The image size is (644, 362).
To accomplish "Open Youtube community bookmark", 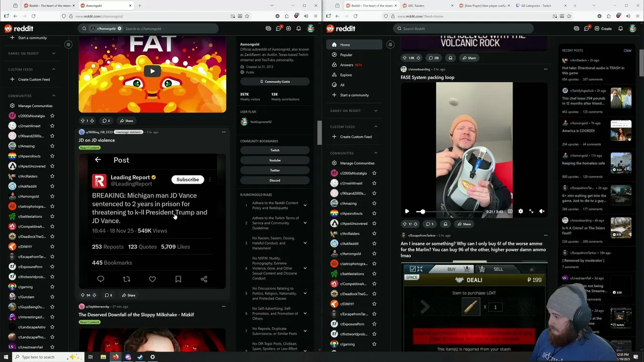I will 275,160.
